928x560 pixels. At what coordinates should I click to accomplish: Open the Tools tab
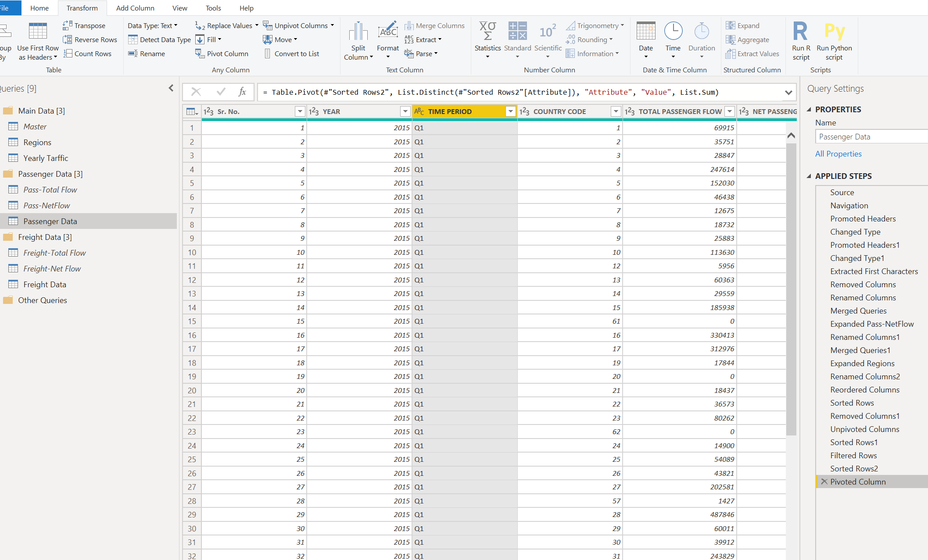213,8
